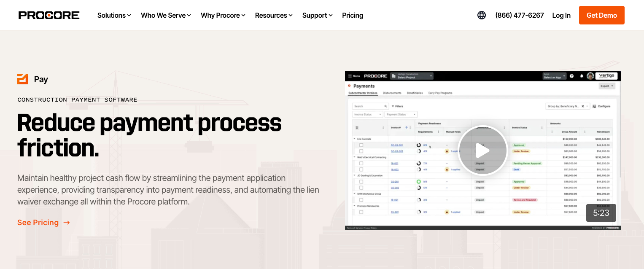
Task: Click the Procore logo
Action: coord(49,15)
